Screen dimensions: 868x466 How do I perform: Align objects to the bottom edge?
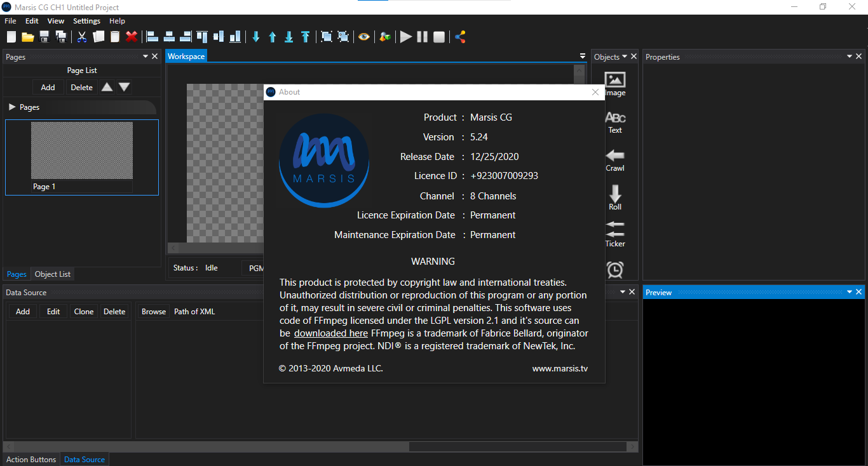[235, 37]
